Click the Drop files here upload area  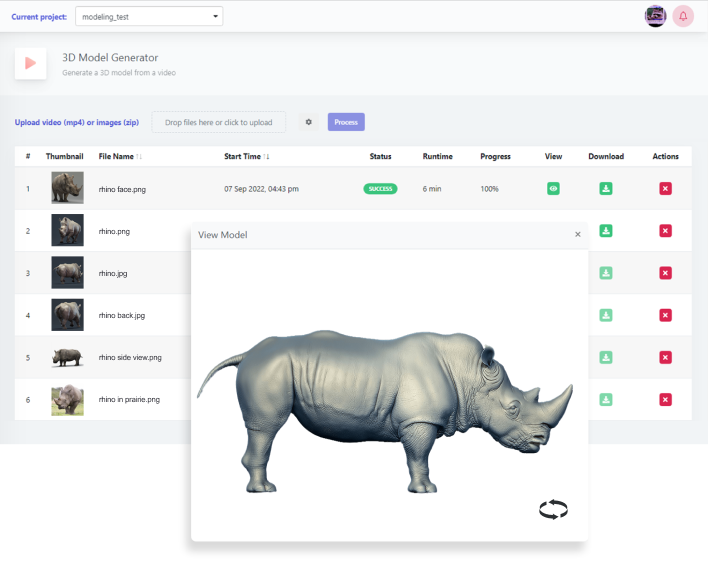click(x=219, y=122)
